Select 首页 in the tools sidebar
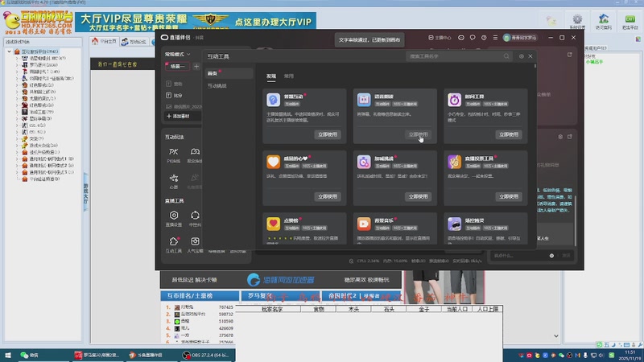The image size is (644, 362). (x=229, y=73)
